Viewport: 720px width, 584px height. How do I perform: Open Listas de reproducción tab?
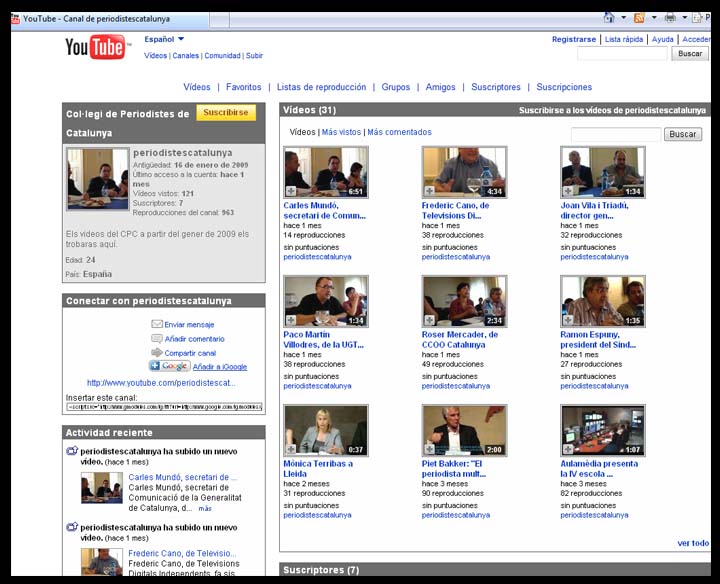point(321,87)
